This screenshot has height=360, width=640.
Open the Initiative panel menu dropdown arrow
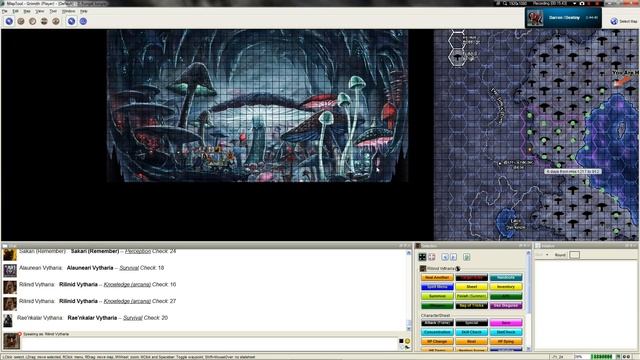click(x=547, y=255)
